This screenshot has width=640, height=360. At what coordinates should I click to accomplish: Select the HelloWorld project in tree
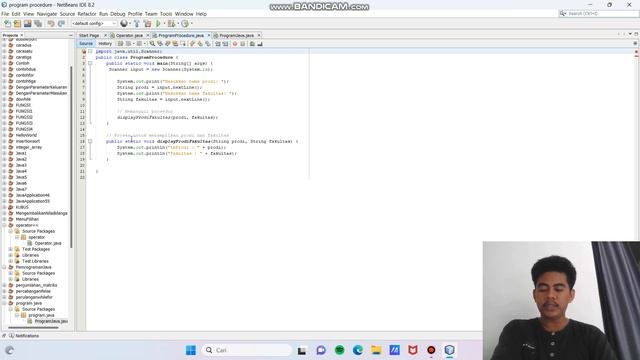click(26, 135)
